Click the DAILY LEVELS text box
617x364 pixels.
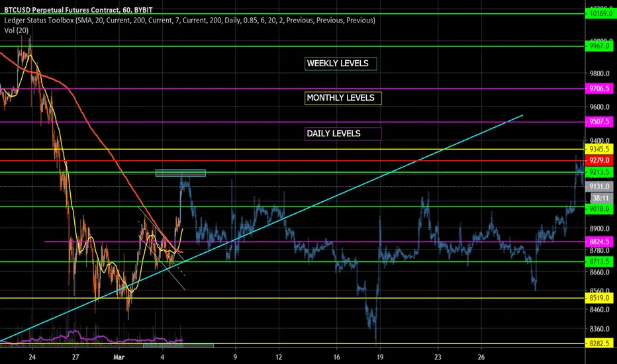click(343, 134)
